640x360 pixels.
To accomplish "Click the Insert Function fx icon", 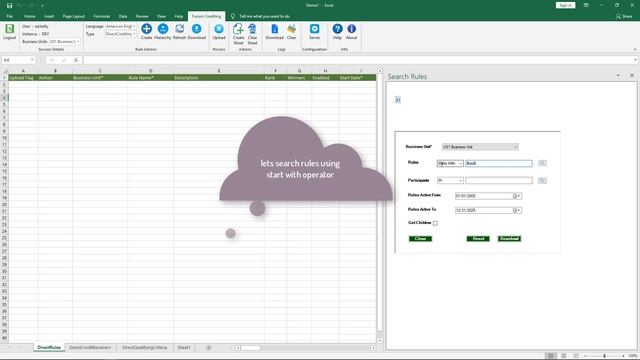I will coord(76,60).
